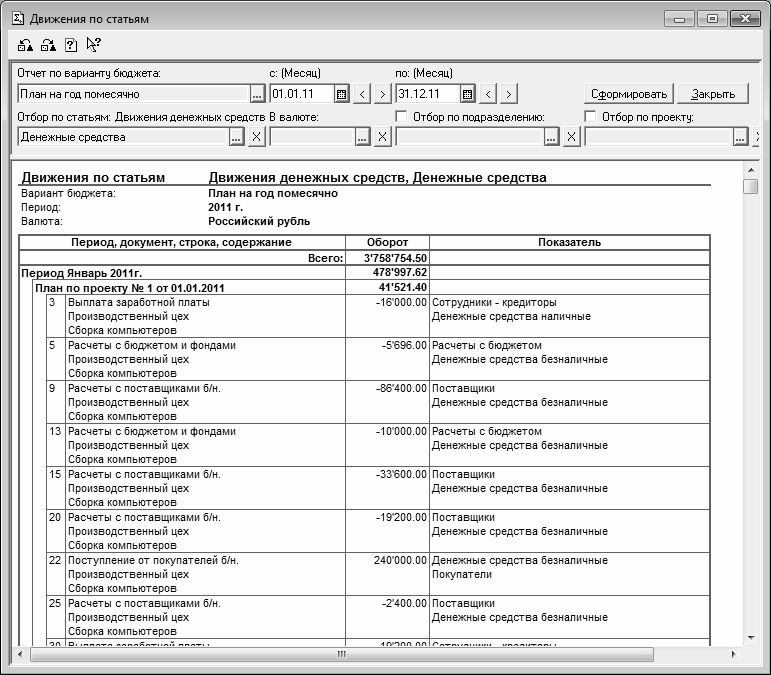
Task: Click total turnover value 3'758'754.50
Action: (395, 258)
